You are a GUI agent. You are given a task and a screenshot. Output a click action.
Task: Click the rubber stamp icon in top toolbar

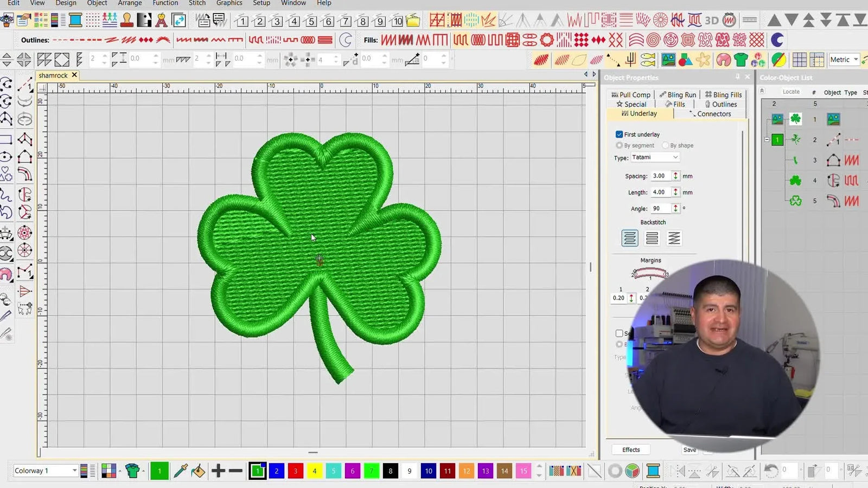(127, 21)
